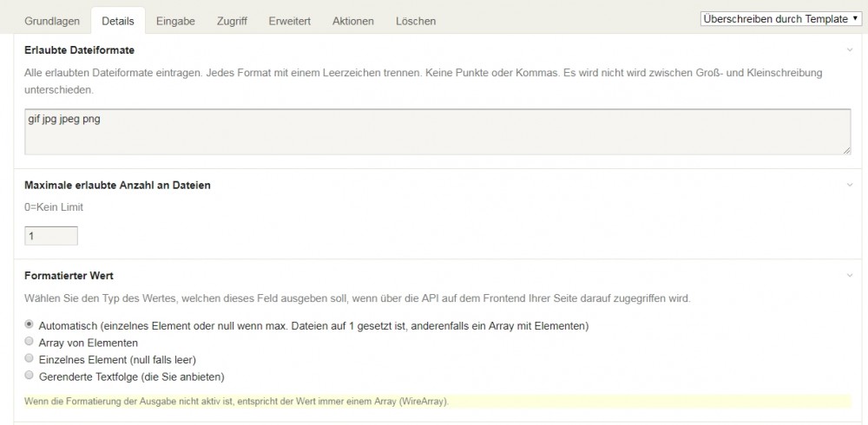Pick the Gerenderte Textfolge option

30,376
